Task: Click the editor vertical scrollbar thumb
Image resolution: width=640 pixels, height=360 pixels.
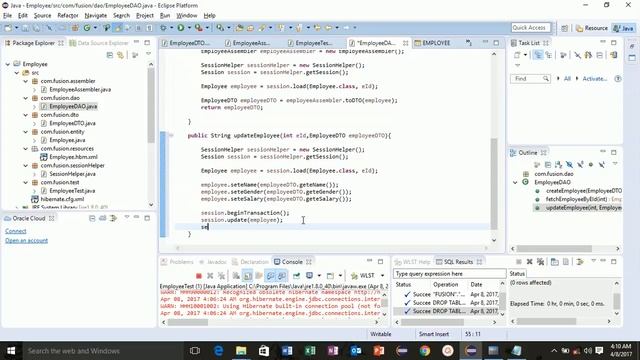Action: click(x=494, y=184)
